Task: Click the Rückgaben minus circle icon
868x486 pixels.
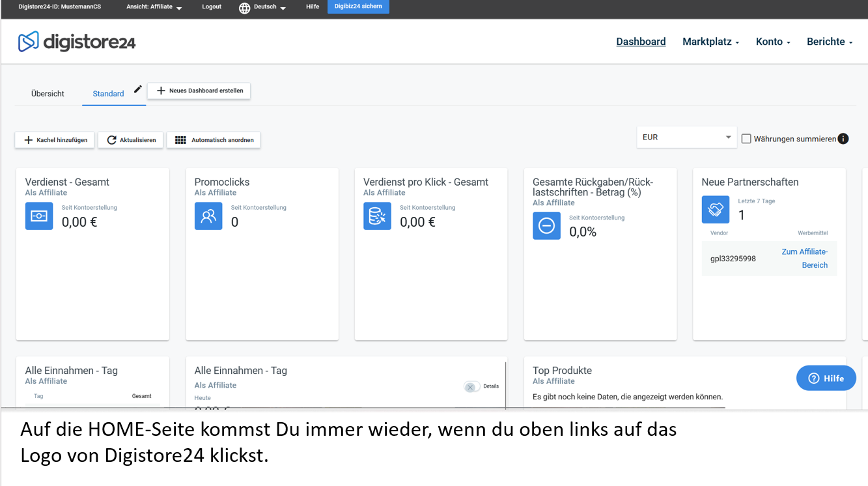Action: (546, 226)
